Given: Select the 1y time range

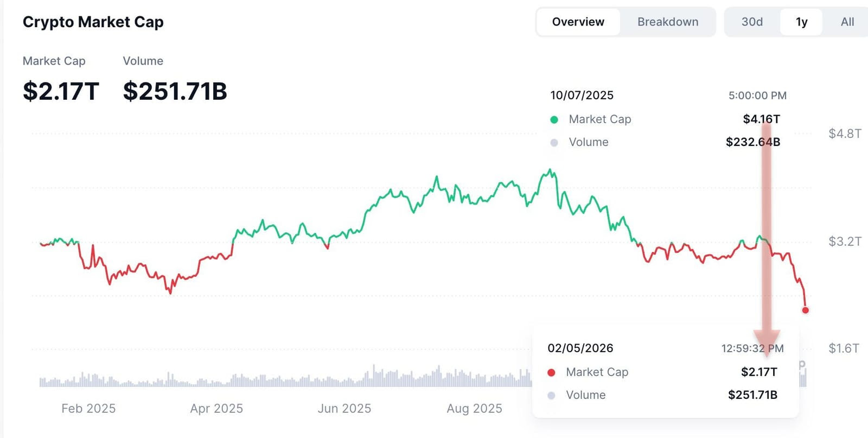Looking at the screenshot, I should pyautogui.click(x=801, y=22).
